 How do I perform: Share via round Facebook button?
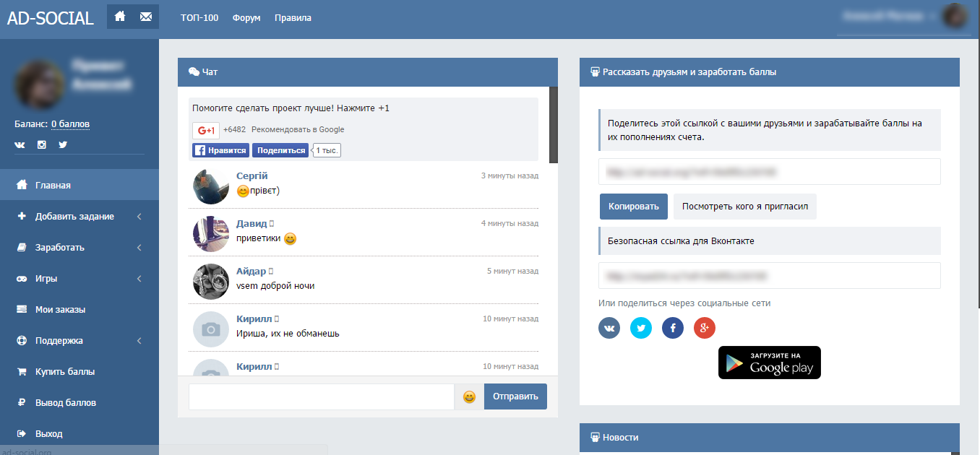tap(673, 329)
